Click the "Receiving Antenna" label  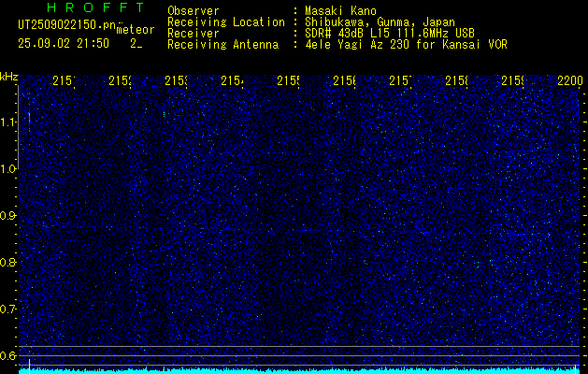[x=222, y=45]
